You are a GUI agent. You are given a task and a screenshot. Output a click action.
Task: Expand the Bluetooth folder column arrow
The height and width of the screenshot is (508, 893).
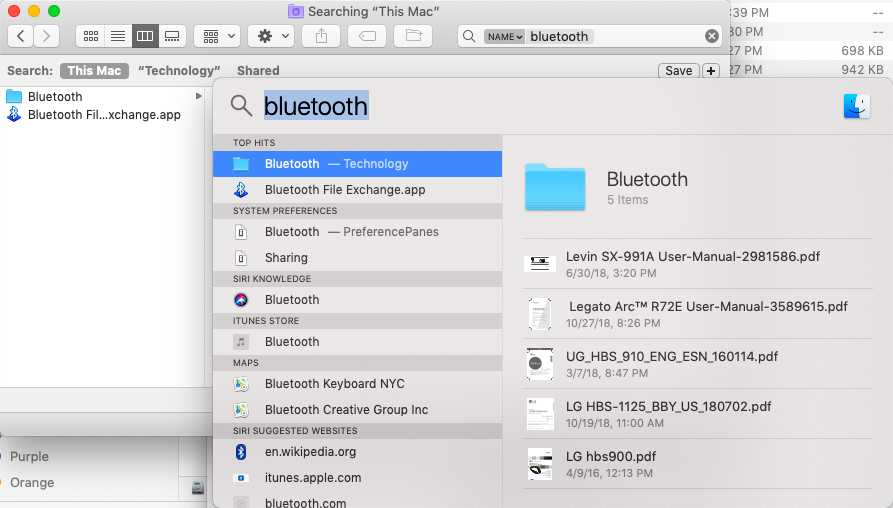pos(199,96)
